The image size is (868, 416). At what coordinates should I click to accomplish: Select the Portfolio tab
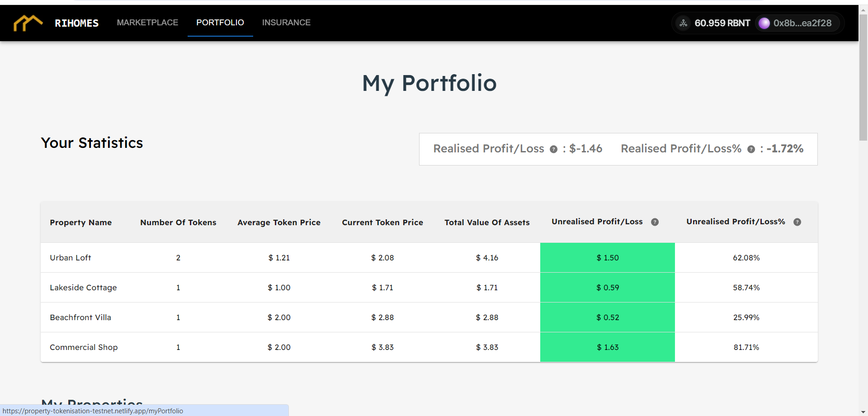(x=220, y=23)
